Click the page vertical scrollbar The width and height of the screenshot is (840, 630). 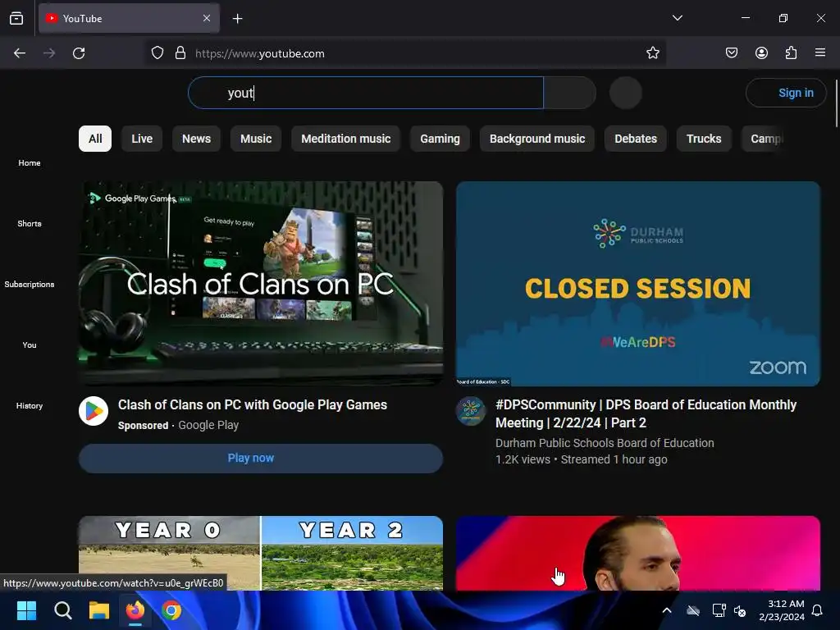click(836, 103)
